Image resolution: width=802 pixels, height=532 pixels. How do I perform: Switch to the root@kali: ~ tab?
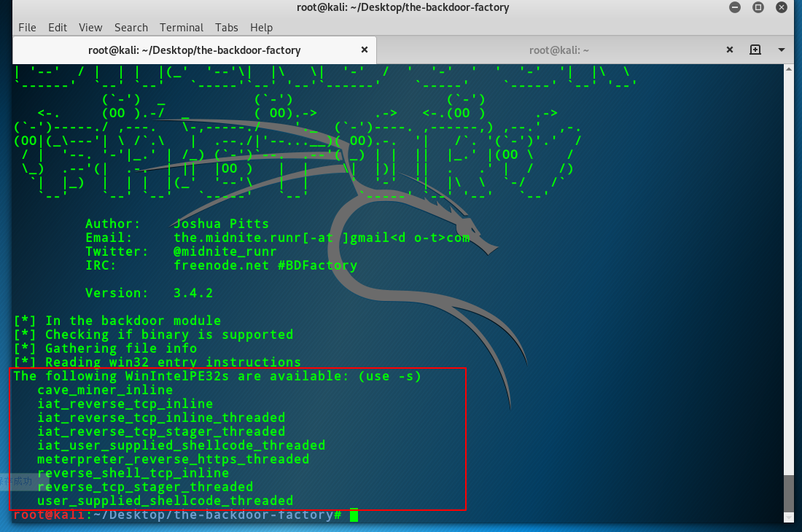click(559, 50)
